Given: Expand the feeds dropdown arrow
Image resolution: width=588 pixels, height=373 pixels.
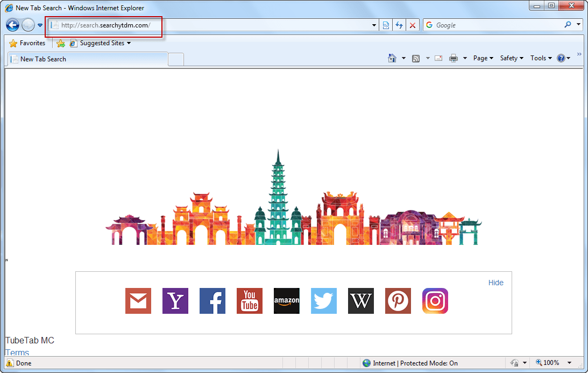Looking at the screenshot, I should click(x=428, y=58).
